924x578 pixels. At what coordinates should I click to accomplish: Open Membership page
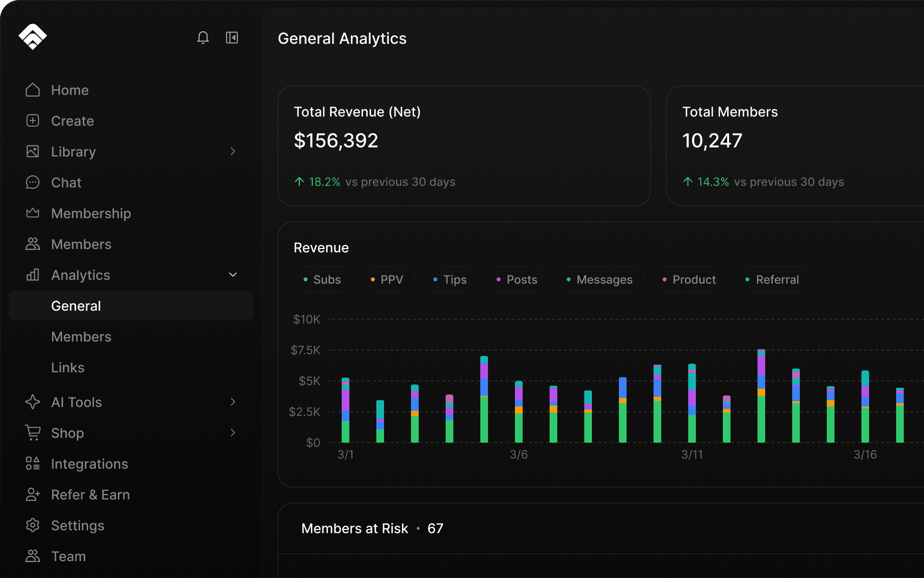click(x=131, y=213)
